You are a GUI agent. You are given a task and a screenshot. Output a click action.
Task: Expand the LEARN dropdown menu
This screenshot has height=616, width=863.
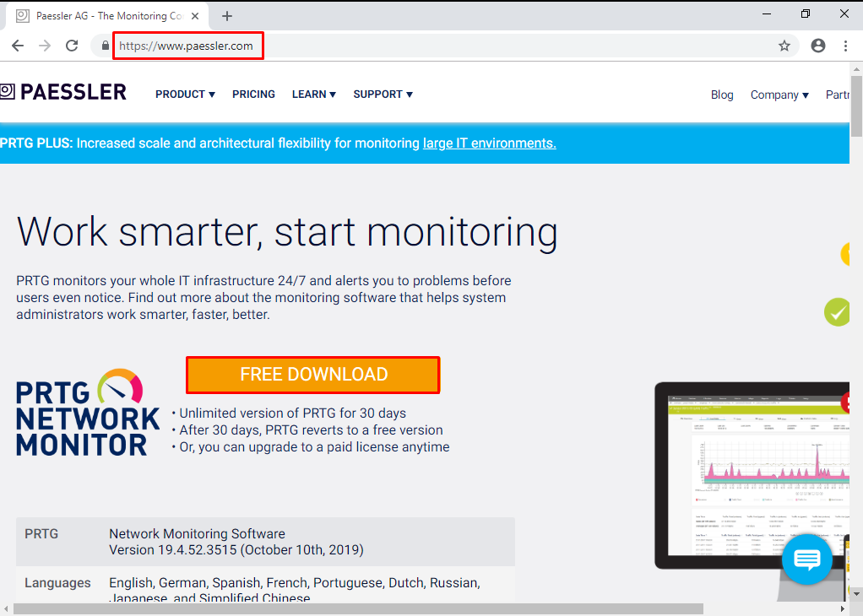pyautogui.click(x=314, y=94)
